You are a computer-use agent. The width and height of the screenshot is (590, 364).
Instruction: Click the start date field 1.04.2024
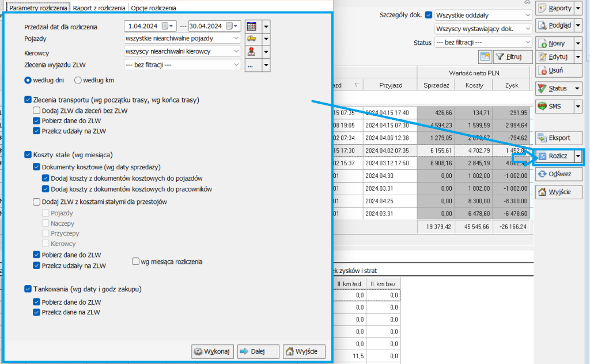pos(143,26)
